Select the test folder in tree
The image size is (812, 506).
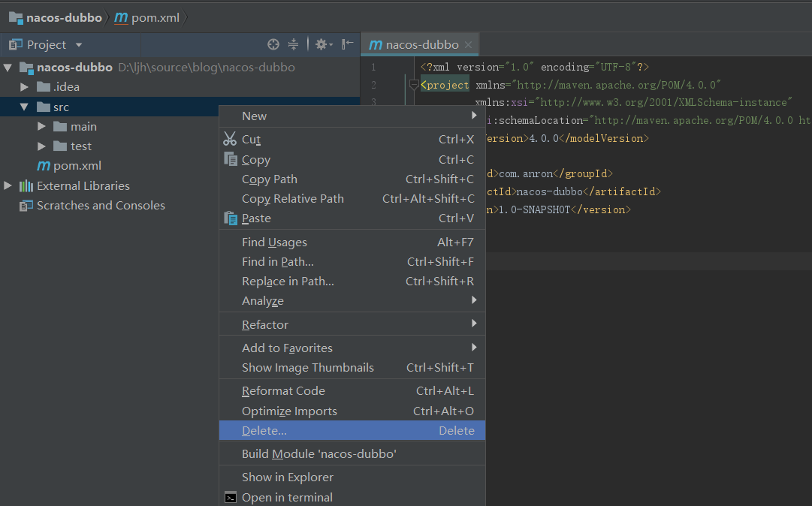coord(81,146)
